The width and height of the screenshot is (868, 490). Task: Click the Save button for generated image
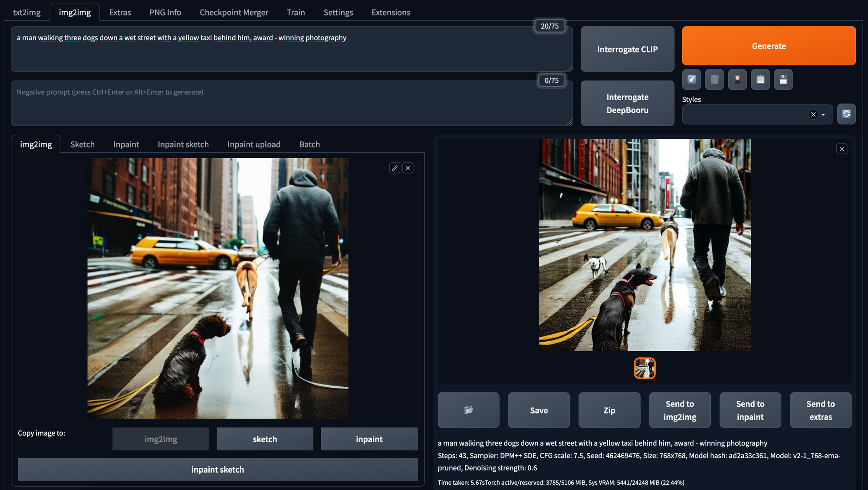(539, 410)
